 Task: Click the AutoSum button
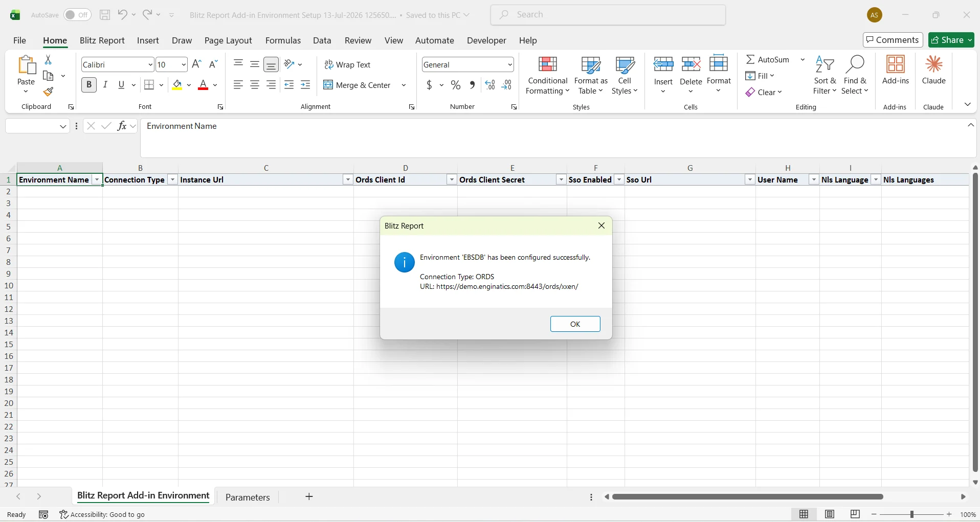coord(768,60)
